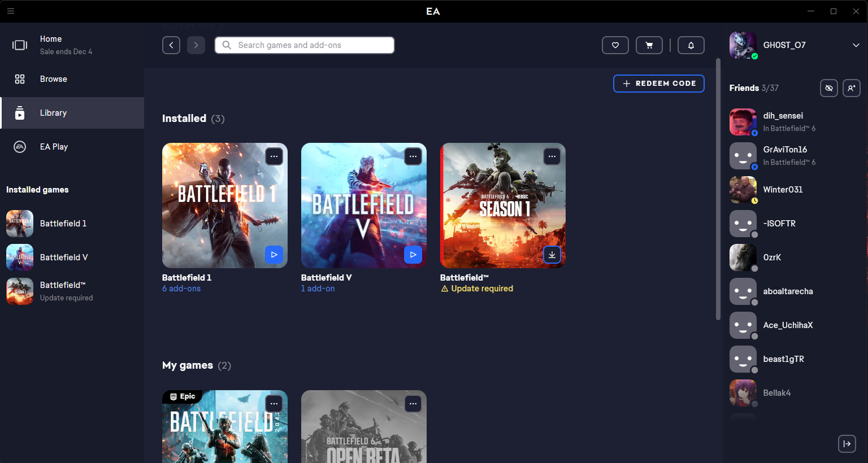Click the search magnifier icon
This screenshot has height=463, width=868.
[x=227, y=45]
